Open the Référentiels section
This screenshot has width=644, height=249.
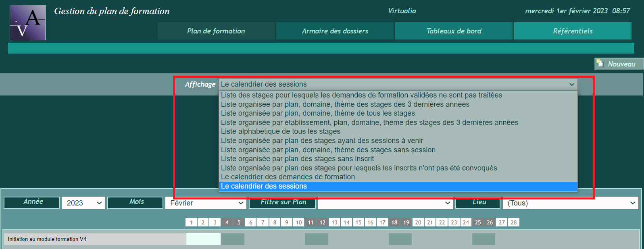573,31
